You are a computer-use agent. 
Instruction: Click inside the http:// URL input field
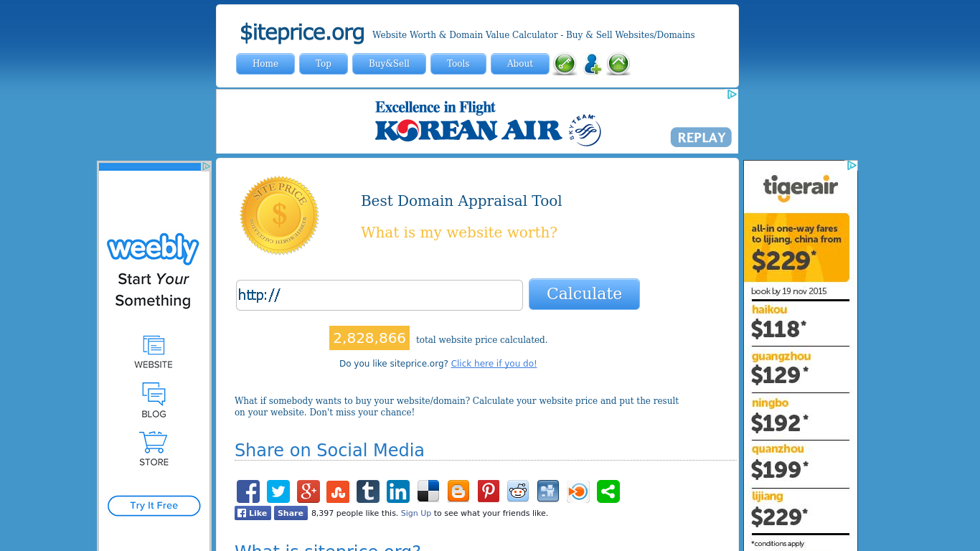point(379,294)
